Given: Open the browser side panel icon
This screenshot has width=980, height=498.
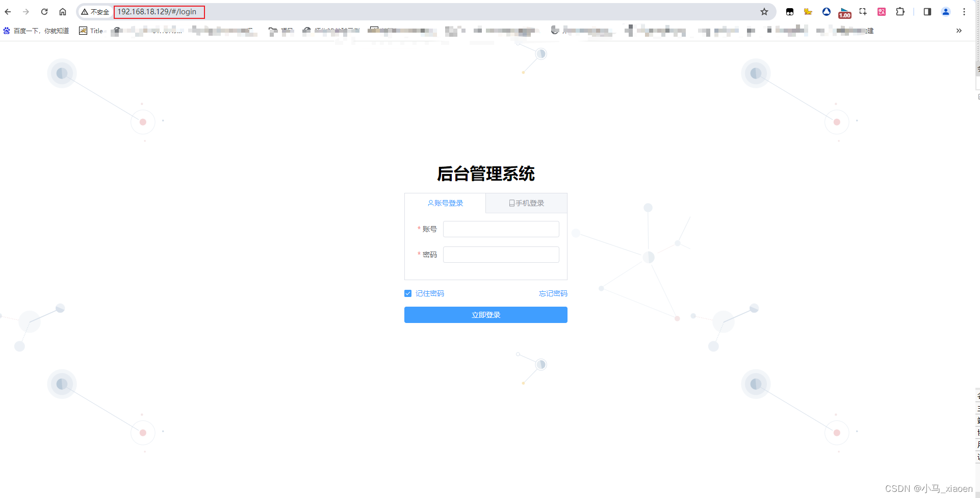Looking at the screenshot, I should coord(927,11).
